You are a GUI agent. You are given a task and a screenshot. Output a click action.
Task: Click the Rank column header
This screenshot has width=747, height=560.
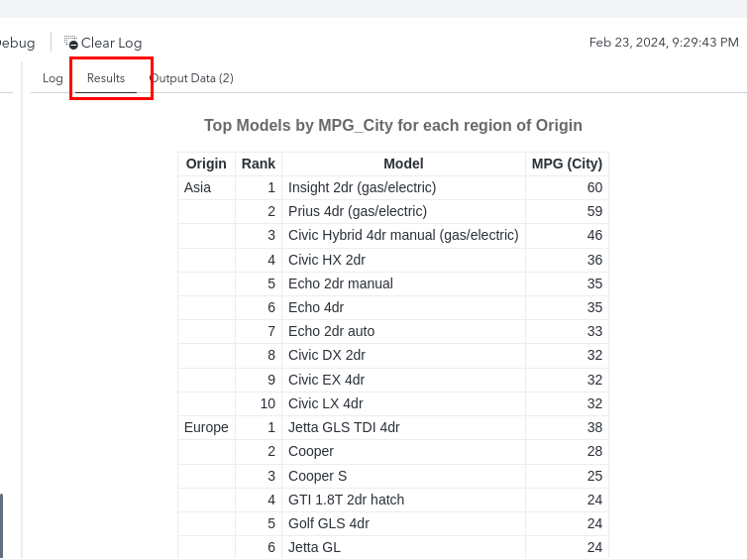point(259,164)
